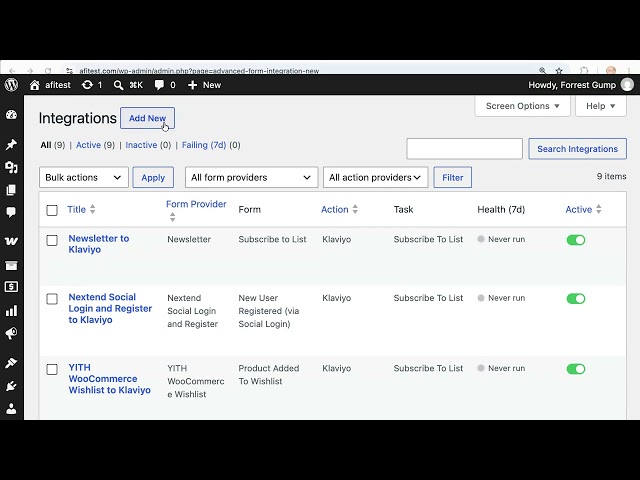Click the plus New content item

tap(204, 85)
